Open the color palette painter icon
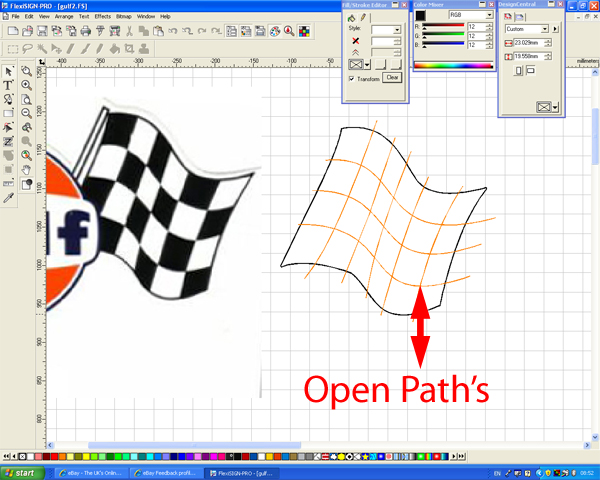 pyautogui.click(x=275, y=31)
